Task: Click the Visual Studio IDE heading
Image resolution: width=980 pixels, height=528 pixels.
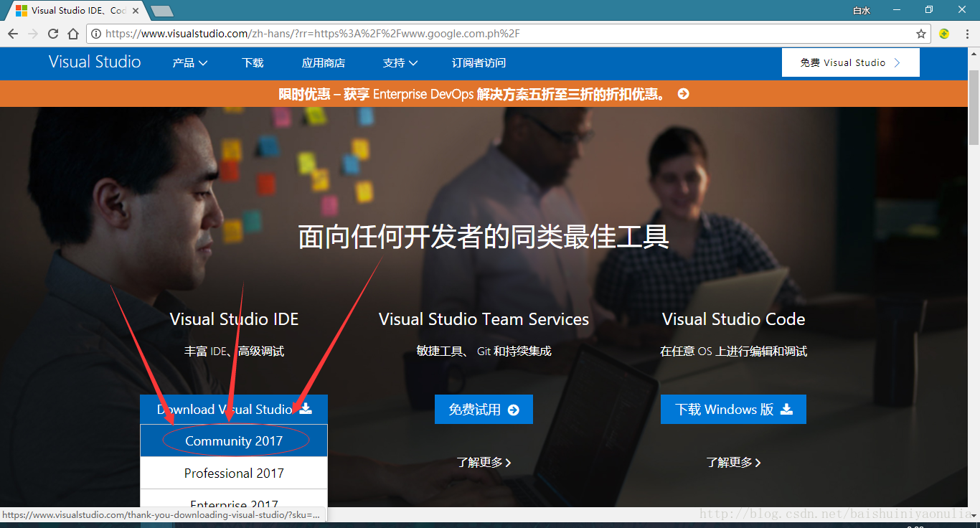Action: [234, 319]
